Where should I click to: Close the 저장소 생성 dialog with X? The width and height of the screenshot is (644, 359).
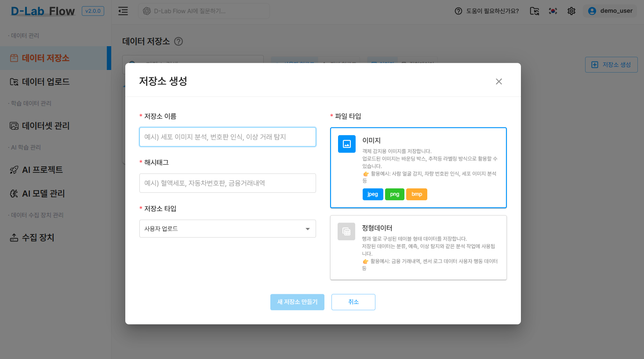(498, 81)
